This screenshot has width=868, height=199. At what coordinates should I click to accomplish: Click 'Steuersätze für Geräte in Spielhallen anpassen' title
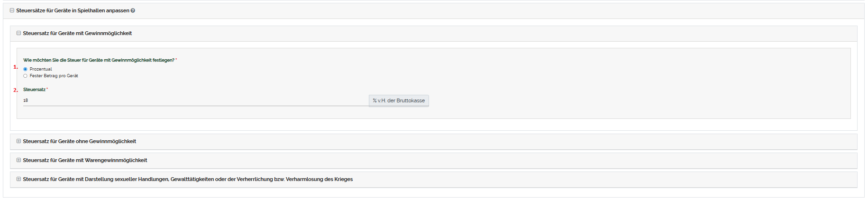(x=73, y=10)
